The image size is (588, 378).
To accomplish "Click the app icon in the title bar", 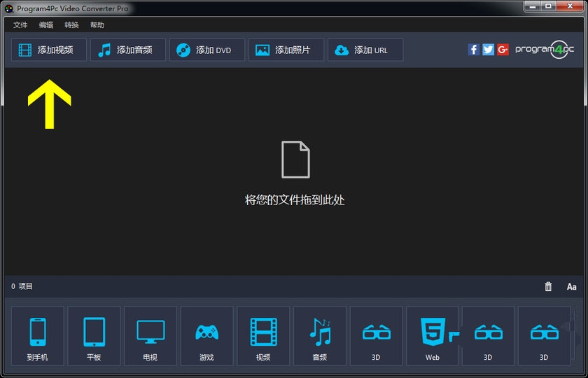I will [9, 8].
